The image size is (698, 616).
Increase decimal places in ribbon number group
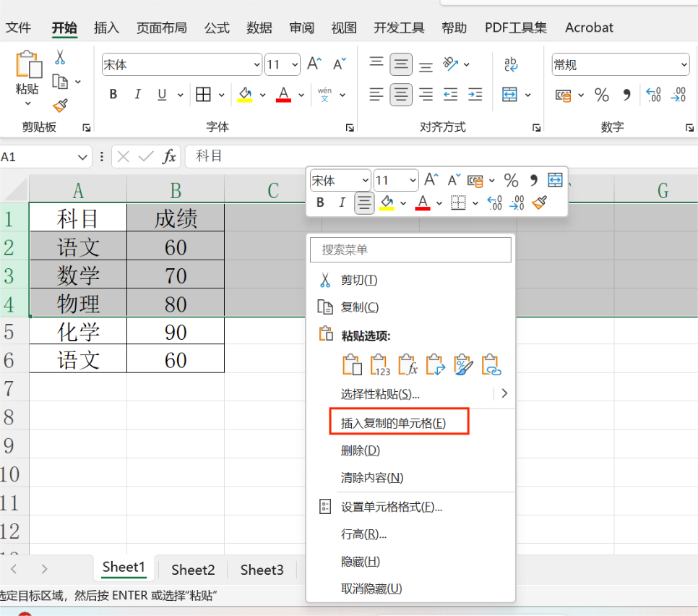pyautogui.click(x=653, y=95)
